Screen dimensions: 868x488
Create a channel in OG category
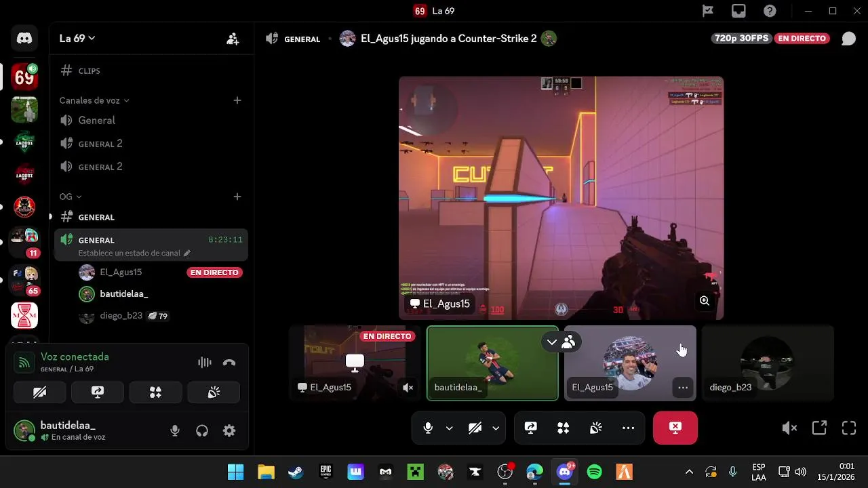pos(237,197)
